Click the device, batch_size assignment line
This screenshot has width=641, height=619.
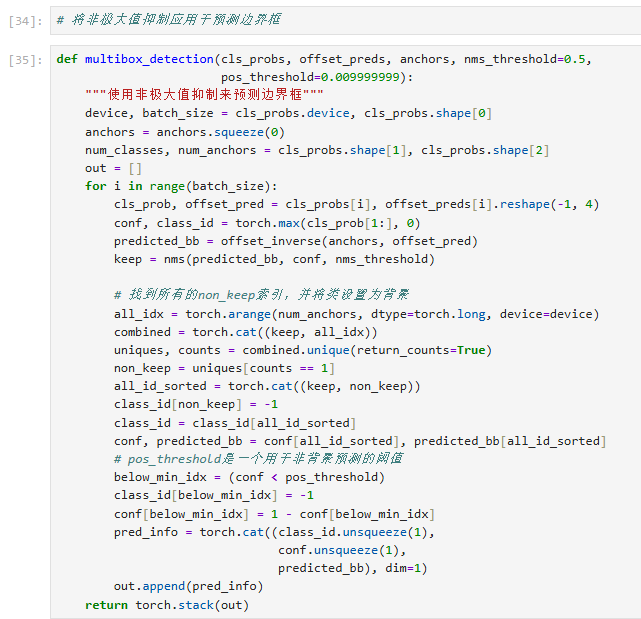point(288,113)
